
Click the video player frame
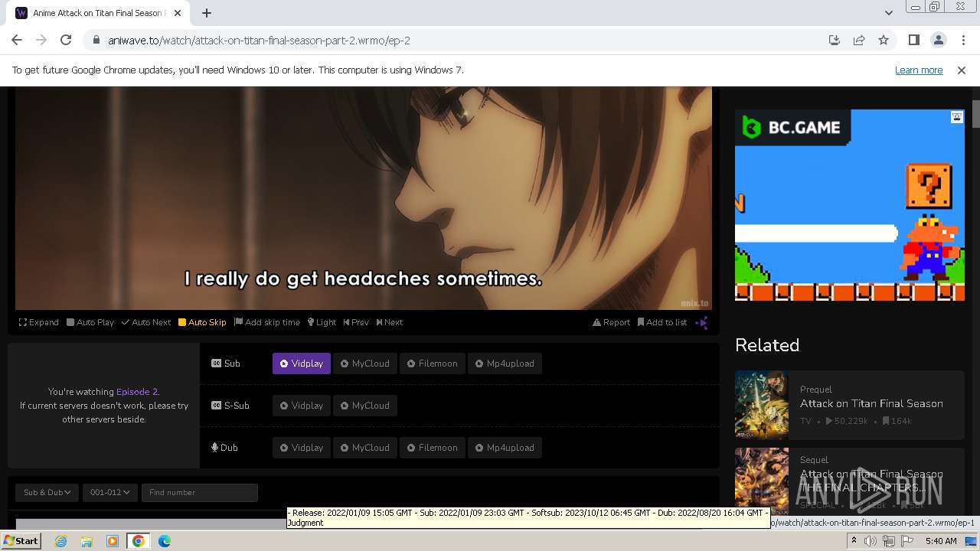click(364, 198)
